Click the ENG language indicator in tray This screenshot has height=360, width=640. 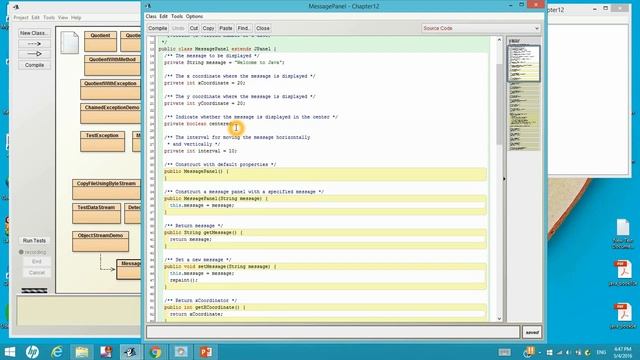[x=601, y=352]
